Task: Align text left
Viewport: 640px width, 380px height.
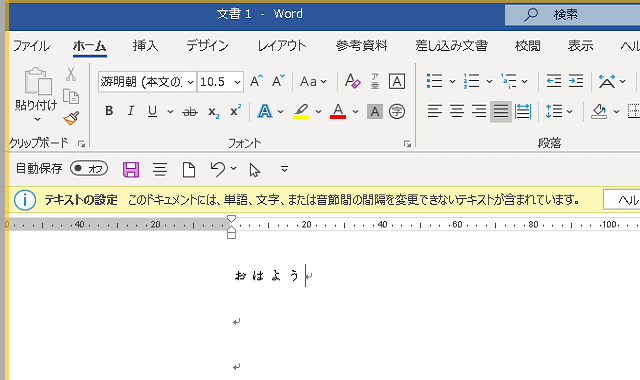Action: [x=435, y=111]
